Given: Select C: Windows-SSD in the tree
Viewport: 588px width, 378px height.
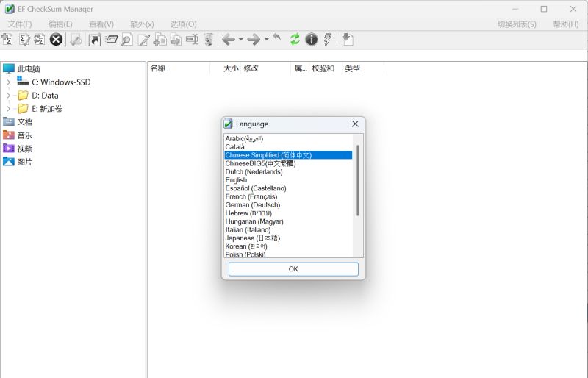Looking at the screenshot, I should 61,82.
